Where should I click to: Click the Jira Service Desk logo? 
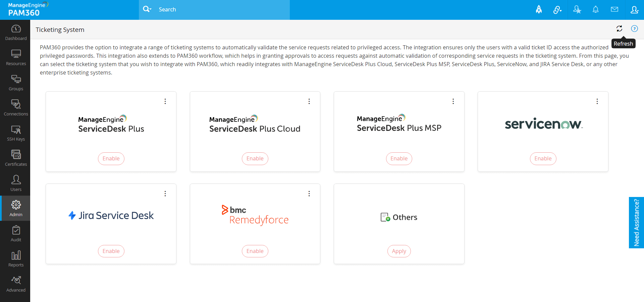point(111,215)
